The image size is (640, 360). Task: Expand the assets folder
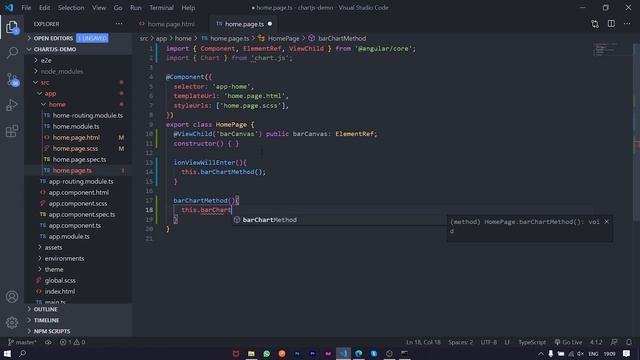(x=53, y=248)
